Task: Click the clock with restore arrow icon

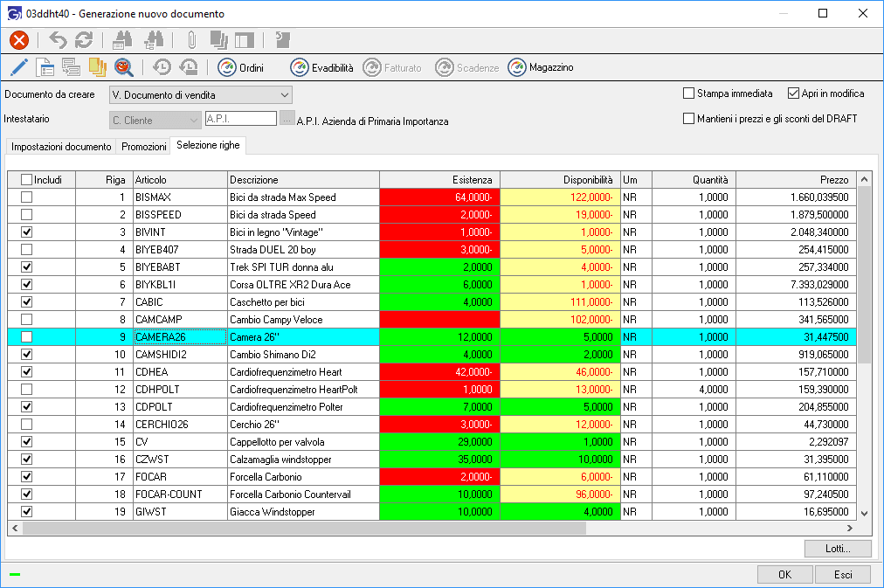Action: 189,67
